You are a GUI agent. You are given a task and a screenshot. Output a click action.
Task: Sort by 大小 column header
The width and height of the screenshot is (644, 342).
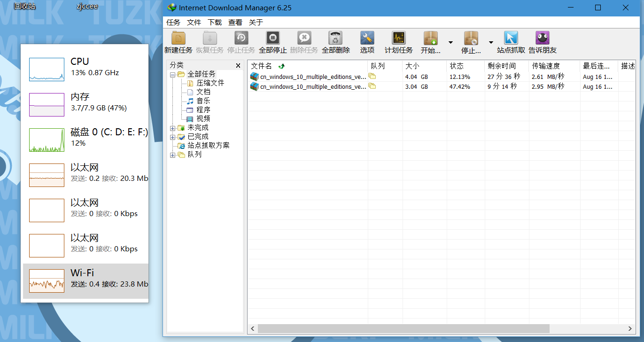click(x=425, y=66)
